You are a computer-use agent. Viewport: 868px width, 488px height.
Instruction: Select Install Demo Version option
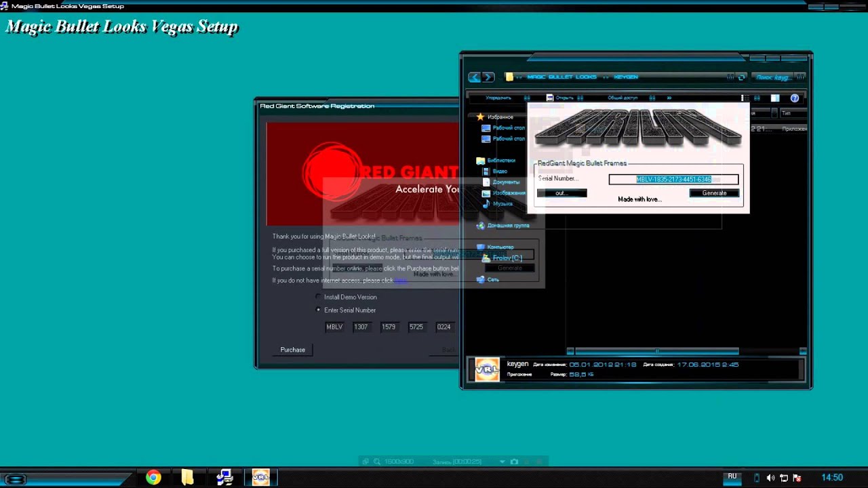point(346,297)
